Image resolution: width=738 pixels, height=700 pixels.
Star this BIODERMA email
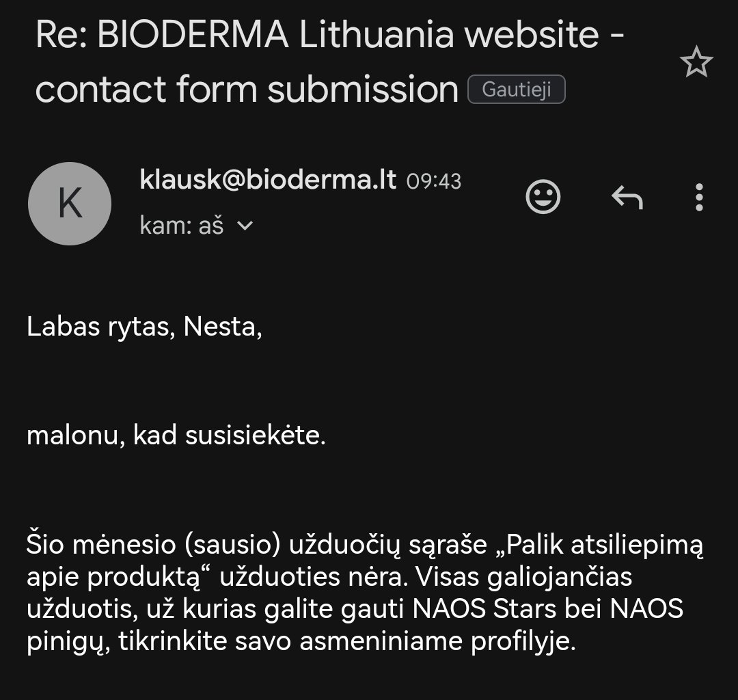point(696,62)
